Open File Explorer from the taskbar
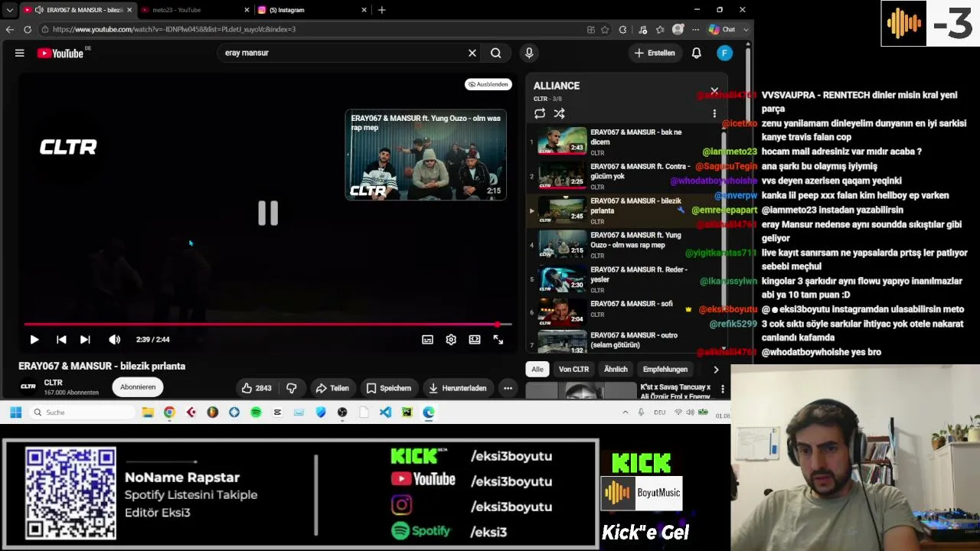The width and height of the screenshot is (980, 551). 148,412
